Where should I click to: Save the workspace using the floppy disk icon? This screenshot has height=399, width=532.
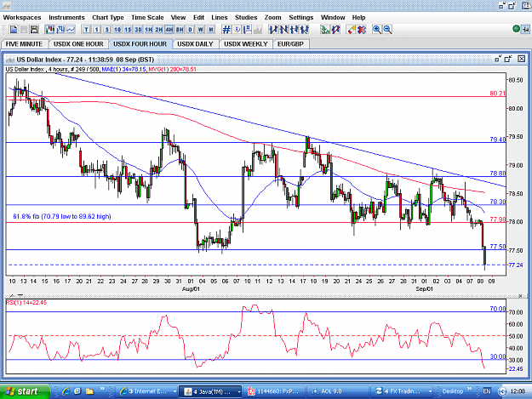pyautogui.click(x=34, y=30)
